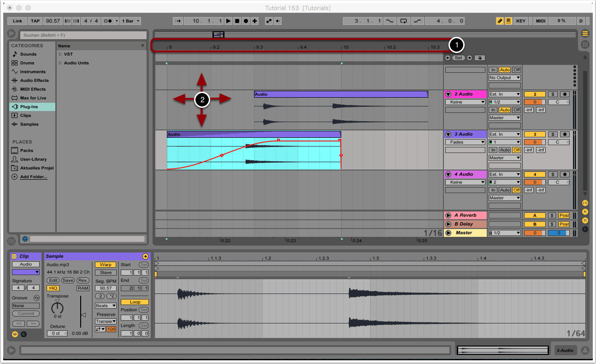Select Audio Effects in the browser categories
Viewport: 596px width, 364px height.
click(34, 81)
